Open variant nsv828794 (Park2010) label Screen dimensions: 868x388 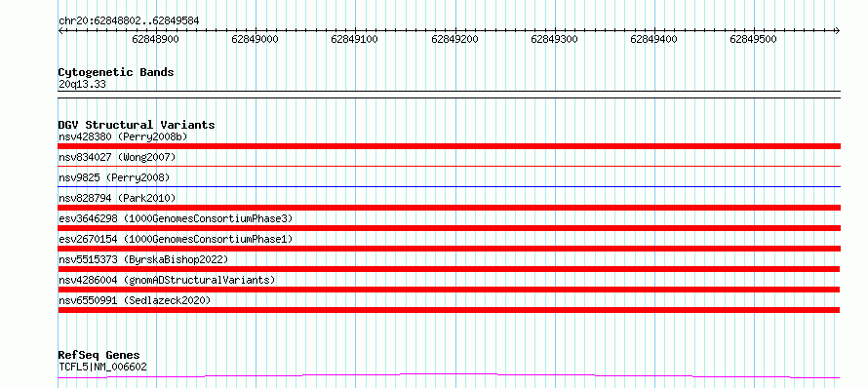tap(117, 198)
